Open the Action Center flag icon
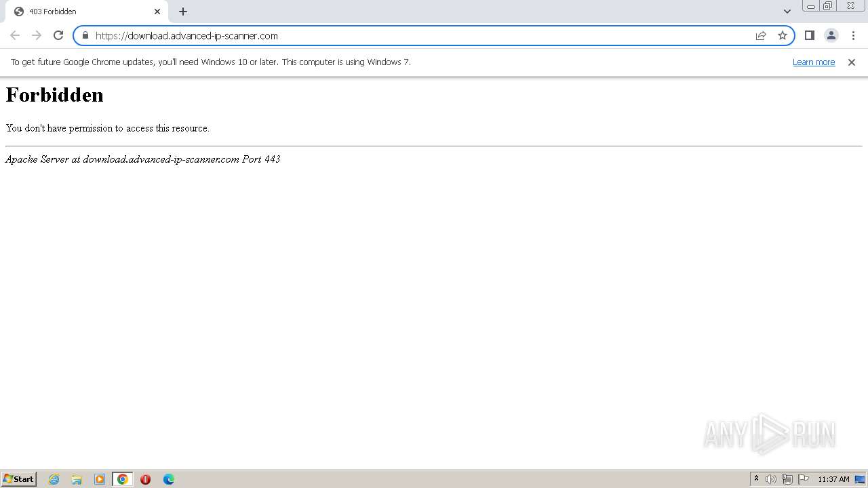This screenshot has height=488, width=868. click(804, 479)
